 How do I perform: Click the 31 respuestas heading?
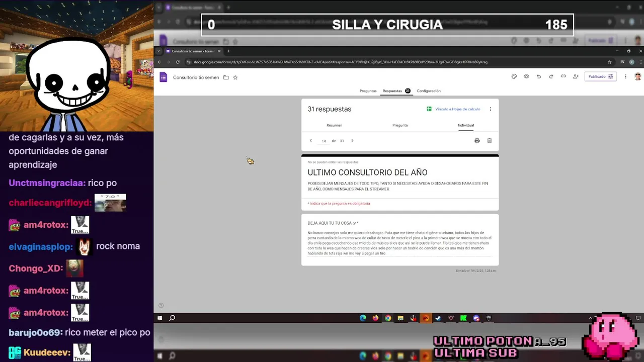pyautogui.click(x=330, y=109)
